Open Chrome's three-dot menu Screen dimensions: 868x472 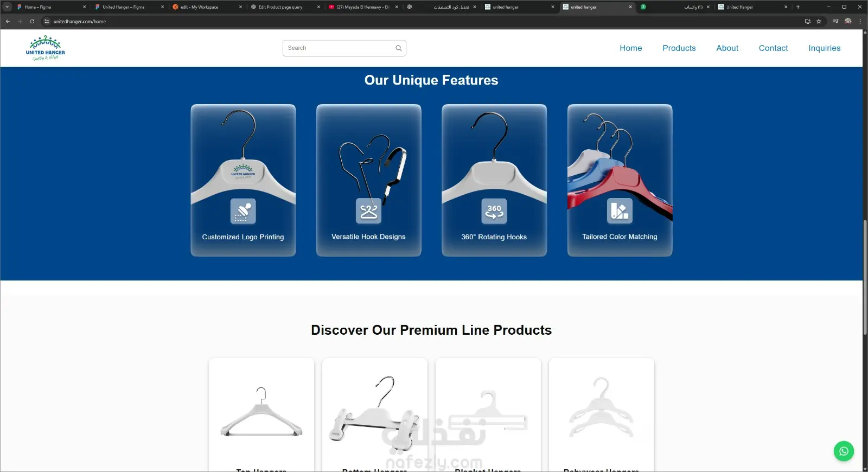click(x=860, y=22)
